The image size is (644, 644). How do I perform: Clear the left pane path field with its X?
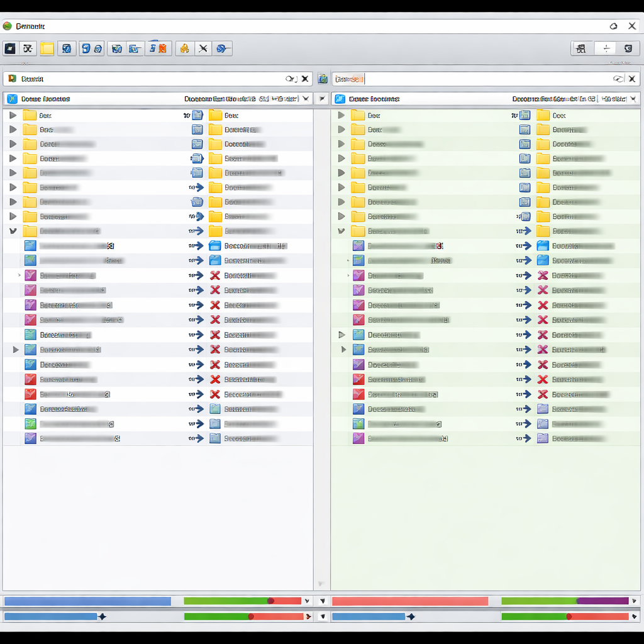(305, 79)
